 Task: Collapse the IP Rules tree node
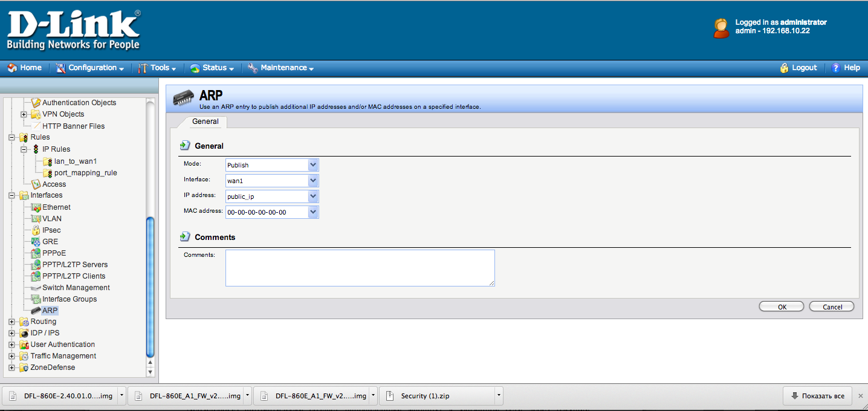pyautogui.click(x=24, y=149)
